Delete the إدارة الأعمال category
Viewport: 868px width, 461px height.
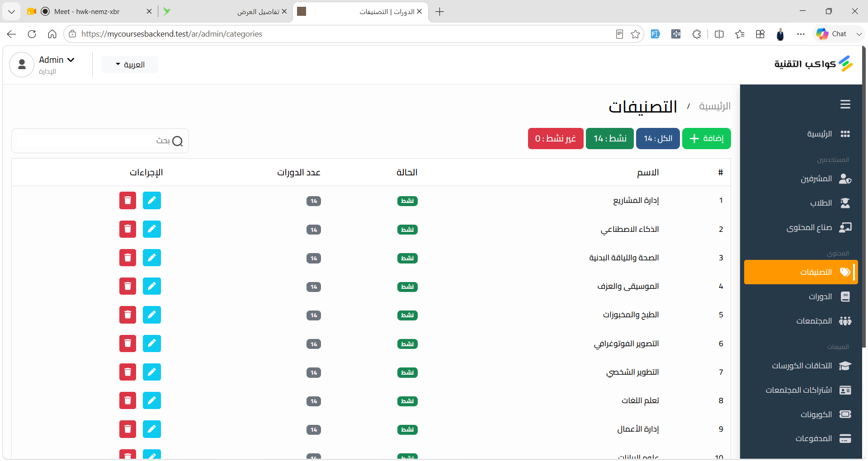(x=128, y=429)
